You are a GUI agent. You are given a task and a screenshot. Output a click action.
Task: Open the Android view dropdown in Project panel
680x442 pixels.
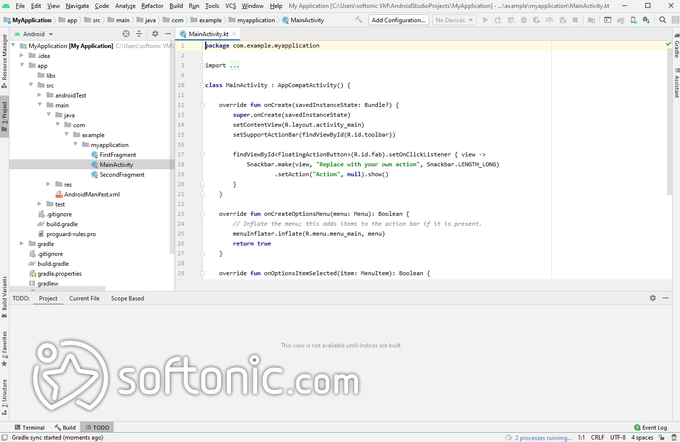34,34
